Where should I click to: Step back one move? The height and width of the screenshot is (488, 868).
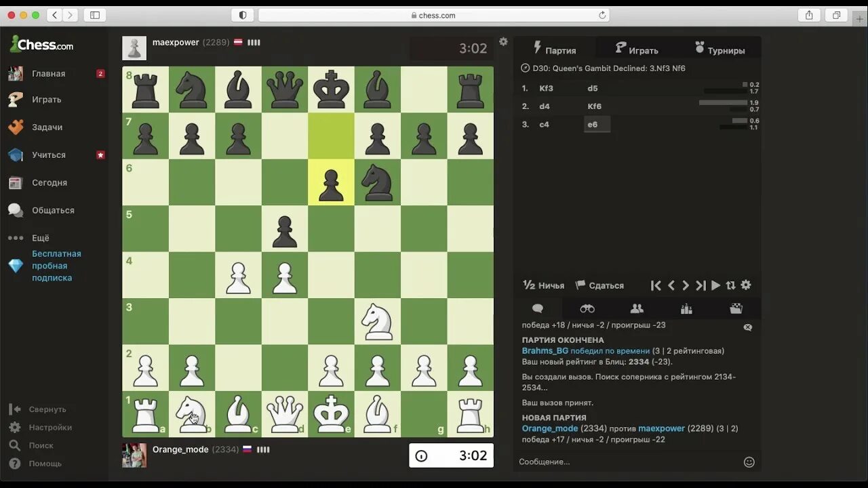point(671,285)
